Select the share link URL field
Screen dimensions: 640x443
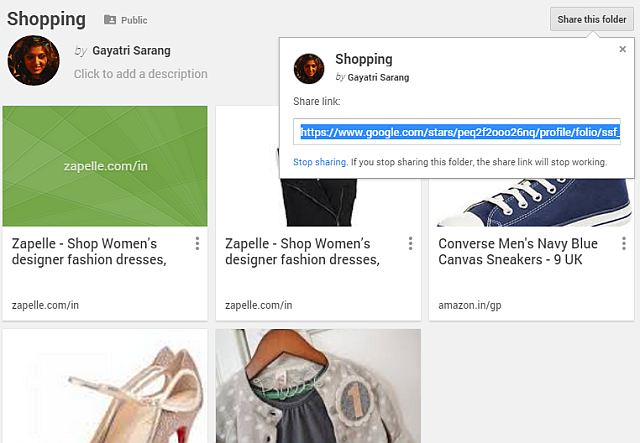pyautogui.click(x=457, y=132)
